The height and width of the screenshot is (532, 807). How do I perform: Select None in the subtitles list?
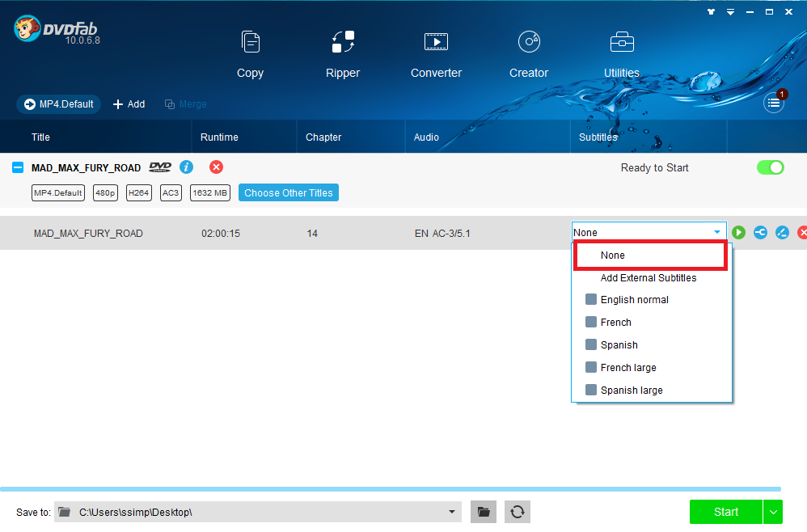651,255
